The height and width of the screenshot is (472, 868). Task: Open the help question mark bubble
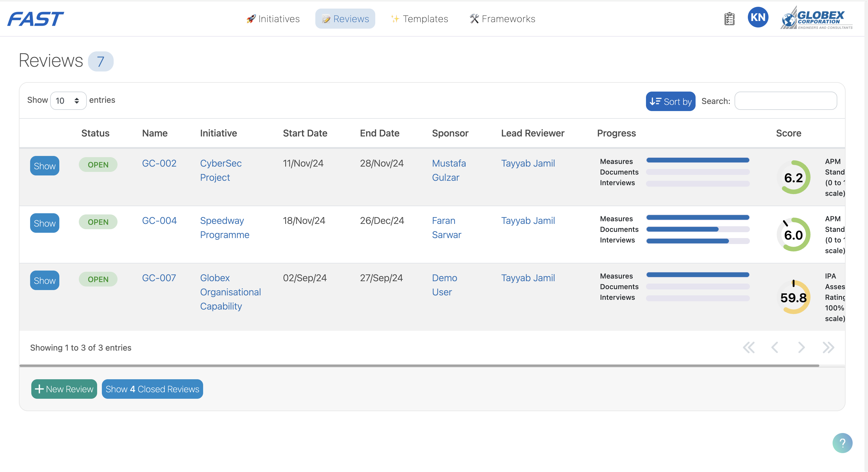click(842, 443)
